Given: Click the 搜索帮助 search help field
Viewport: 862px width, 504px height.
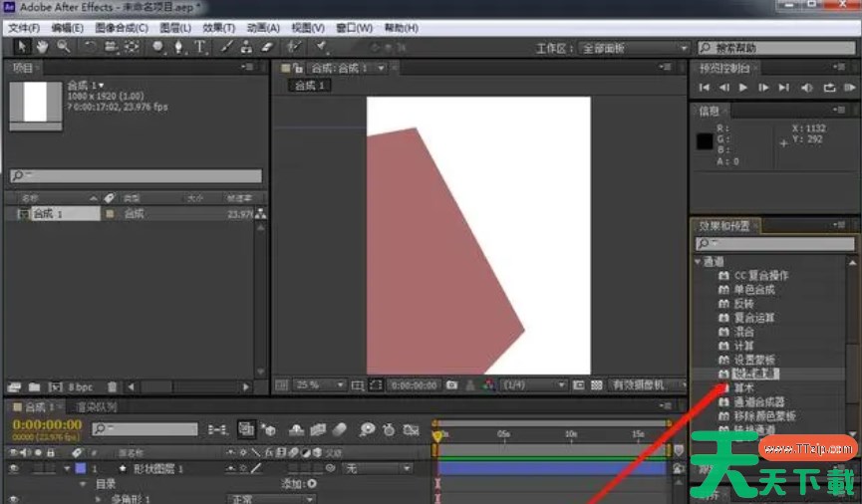Looking at the screenshot, I should (777, 48).
